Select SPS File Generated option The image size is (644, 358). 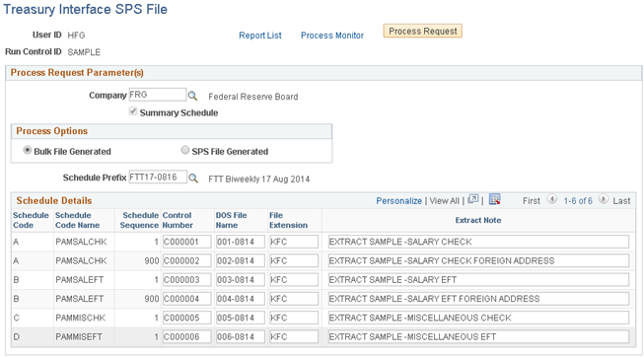185,150
